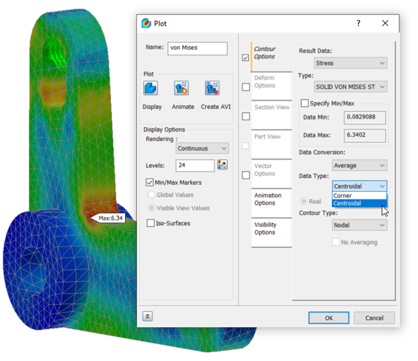The image size is (418, 361).
Task: Click the help question mark icon
Action: [358, 23]
